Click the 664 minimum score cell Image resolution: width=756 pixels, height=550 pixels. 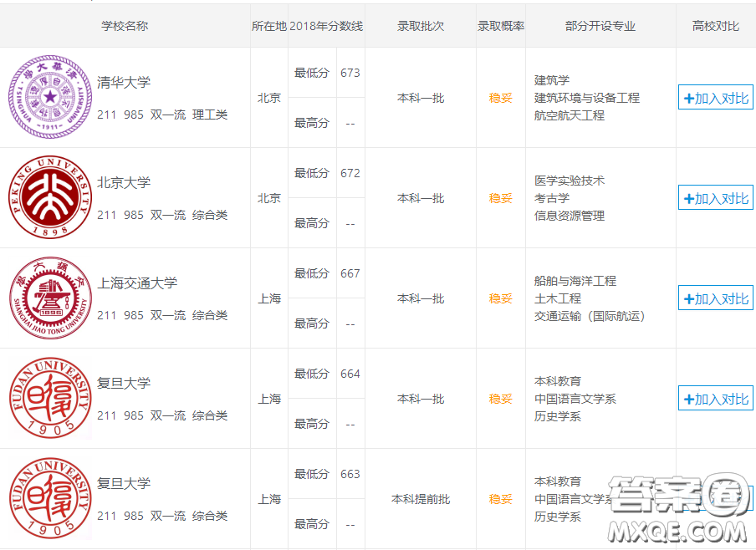[x=350, y=374]
